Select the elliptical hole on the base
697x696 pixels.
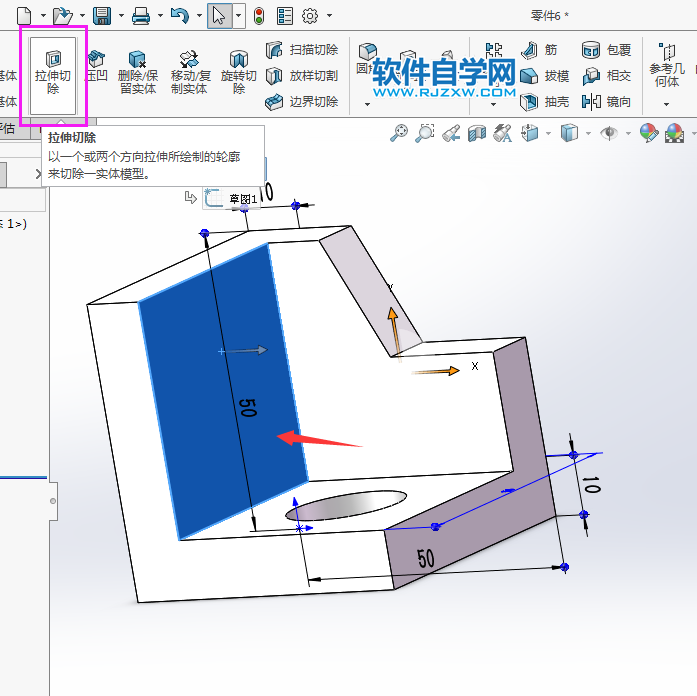pyautogui.click(x=346, y=505)
